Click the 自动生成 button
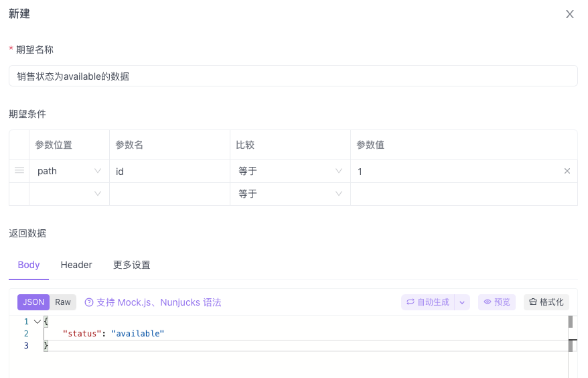Image resolution: width=588 pixels, height=378 pixels. click(428, 302)
